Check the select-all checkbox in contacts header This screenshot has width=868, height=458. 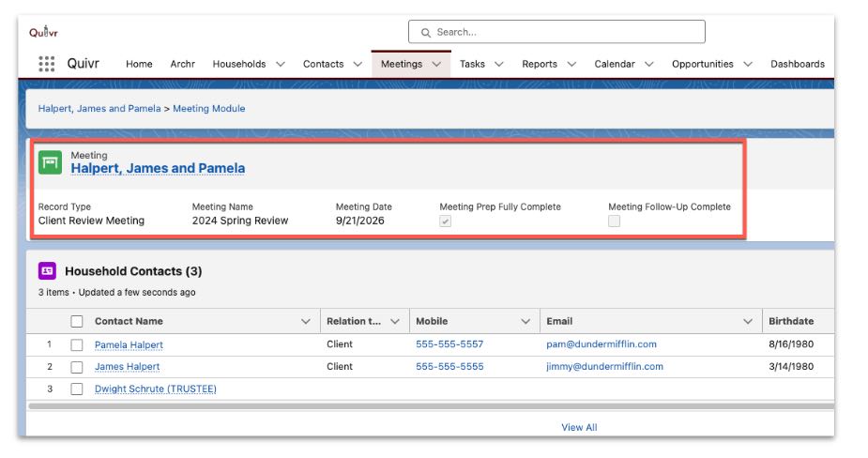(x=77, y=321)
